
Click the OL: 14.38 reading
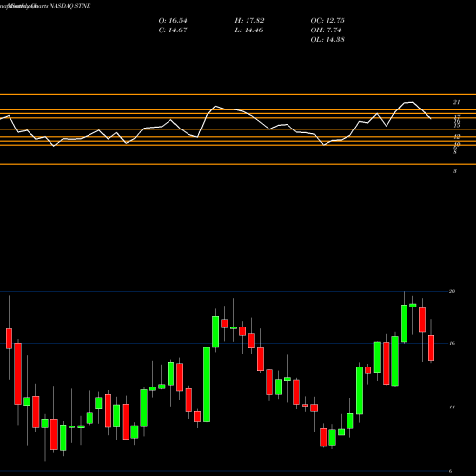[x=327, y=40]
